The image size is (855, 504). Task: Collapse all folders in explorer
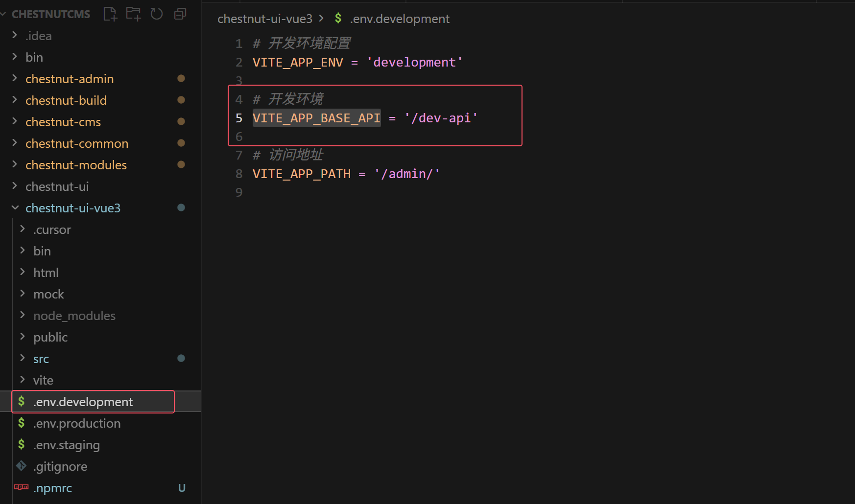[x=180, y=14]
